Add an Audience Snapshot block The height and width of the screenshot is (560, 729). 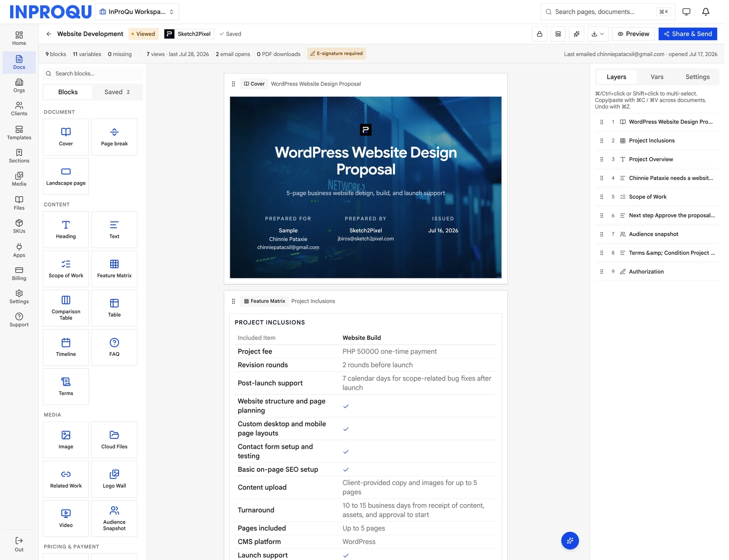[x=114, y=519]
